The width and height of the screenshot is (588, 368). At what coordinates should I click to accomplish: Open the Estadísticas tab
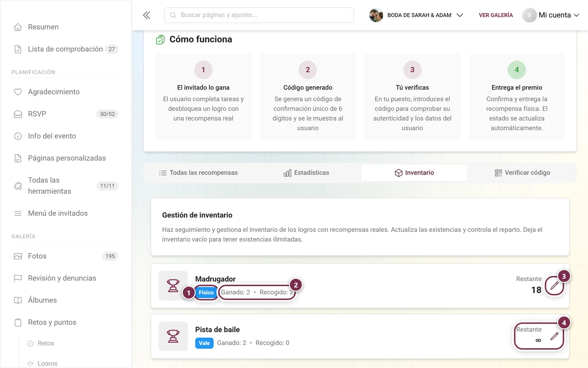click(306, 173)
